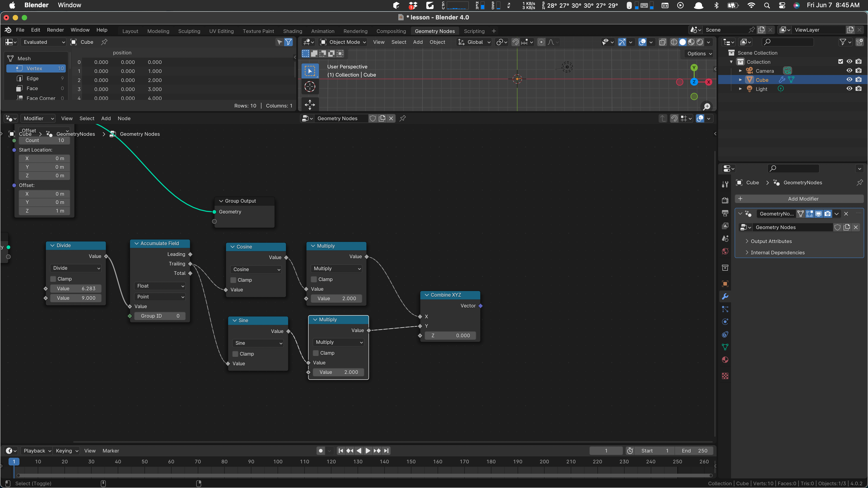Open the Cosine operation dropdown
Image resolution: width=868 pixels, height=488 pixels.
pos(256,270)
